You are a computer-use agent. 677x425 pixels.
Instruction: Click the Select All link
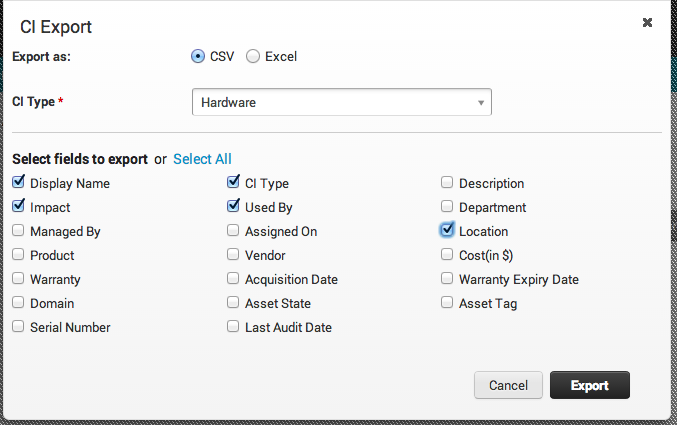202,159
